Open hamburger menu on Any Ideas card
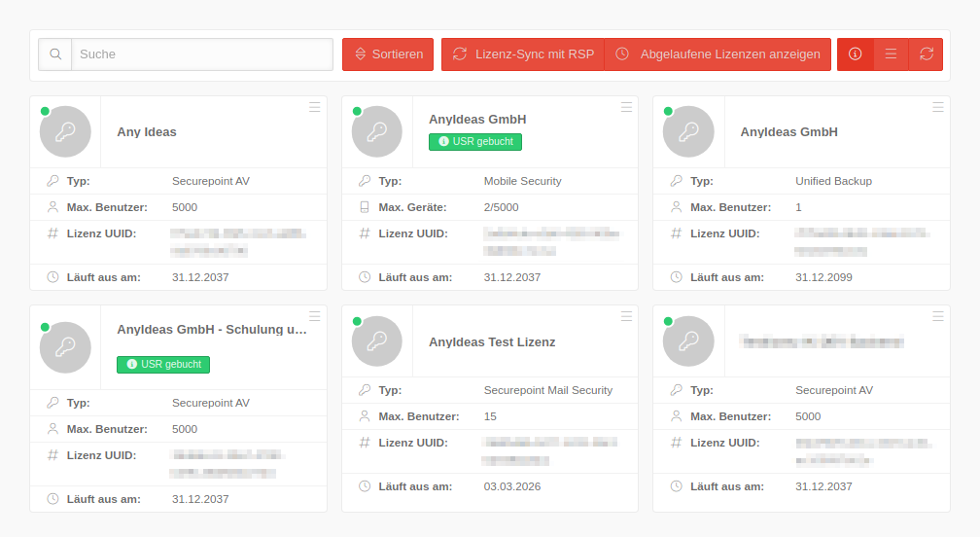980x537 pixels. pos(315,107)
